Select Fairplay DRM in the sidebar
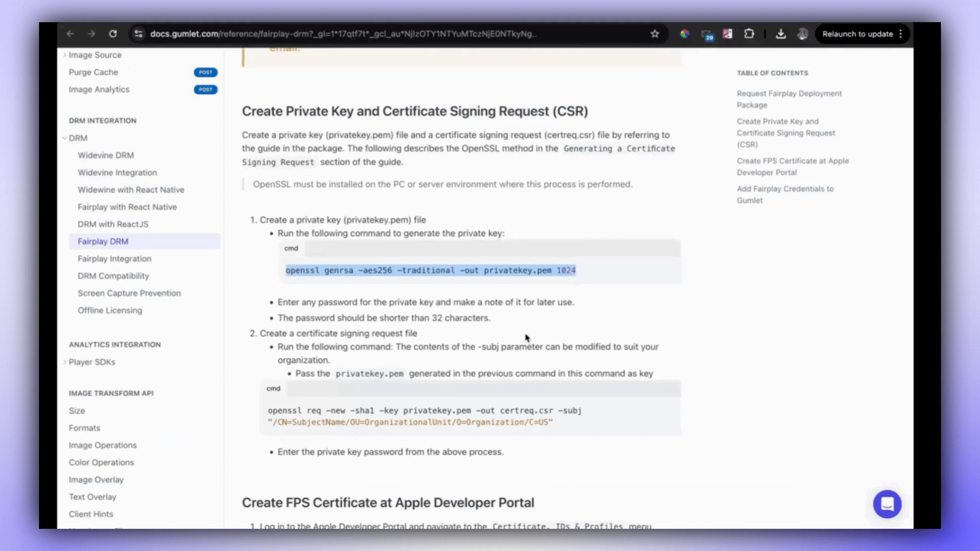The width and height of the screenshot is (980, 551). coord(103,241)
